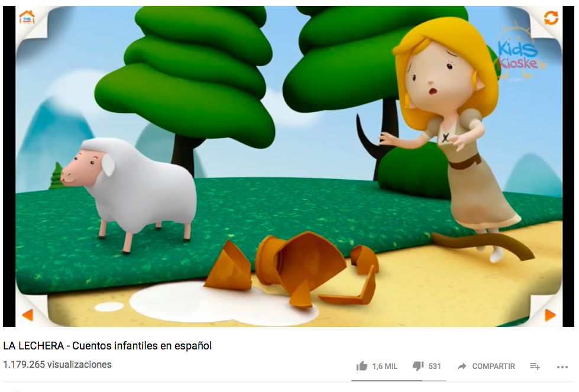Click the 1,6 MIL likes count

(385, 366)
